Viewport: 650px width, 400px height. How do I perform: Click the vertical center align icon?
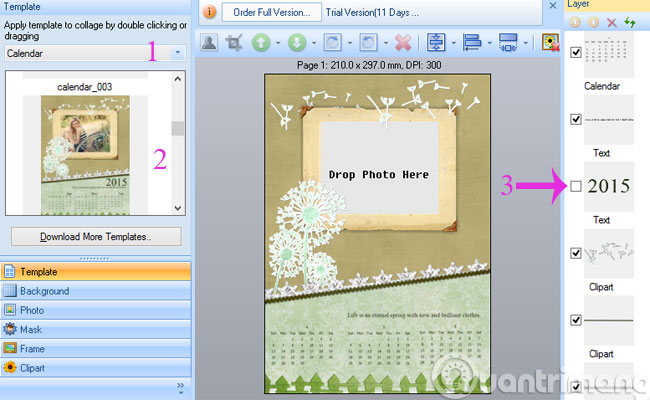[436, 43]
